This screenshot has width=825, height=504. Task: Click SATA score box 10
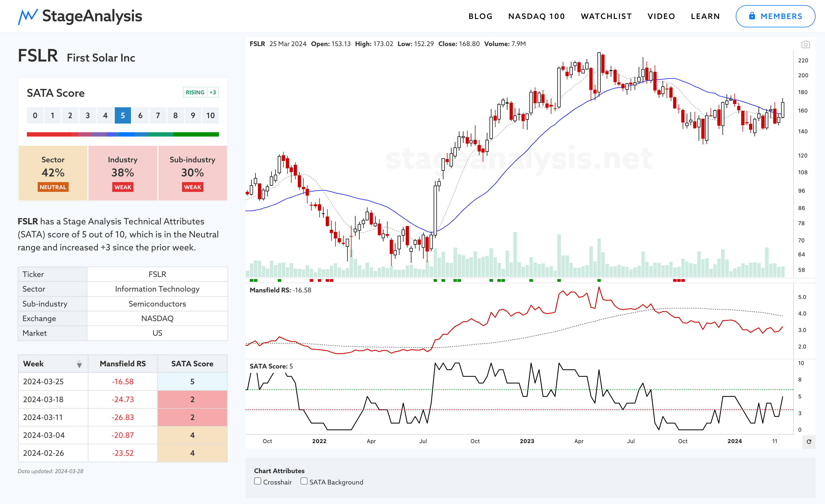pos(210,115)
